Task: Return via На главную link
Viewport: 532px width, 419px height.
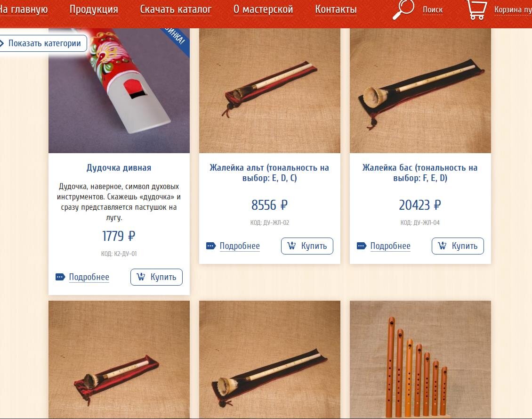Action: [23, 9]
